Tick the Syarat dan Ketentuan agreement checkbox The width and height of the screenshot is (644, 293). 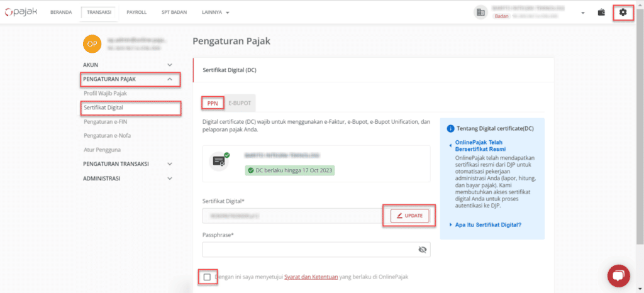207,277
